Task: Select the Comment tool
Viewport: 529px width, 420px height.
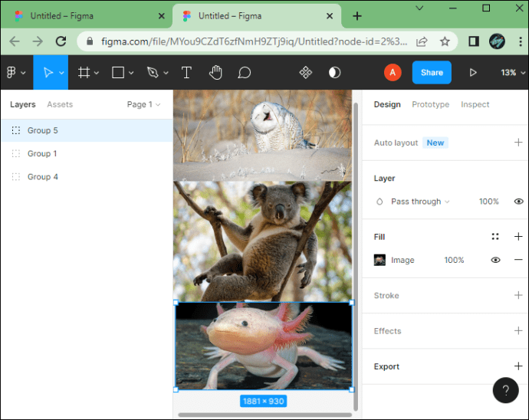Action: coord(245,72)
